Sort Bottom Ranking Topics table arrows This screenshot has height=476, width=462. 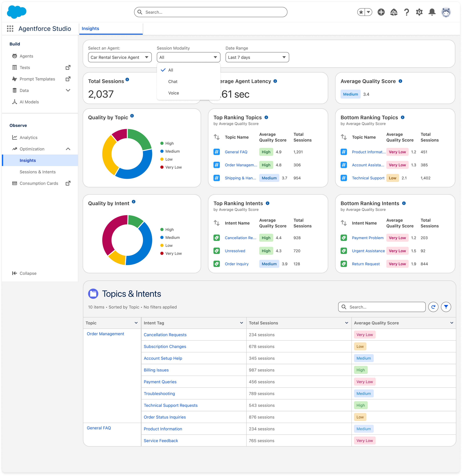pos(344,137)
